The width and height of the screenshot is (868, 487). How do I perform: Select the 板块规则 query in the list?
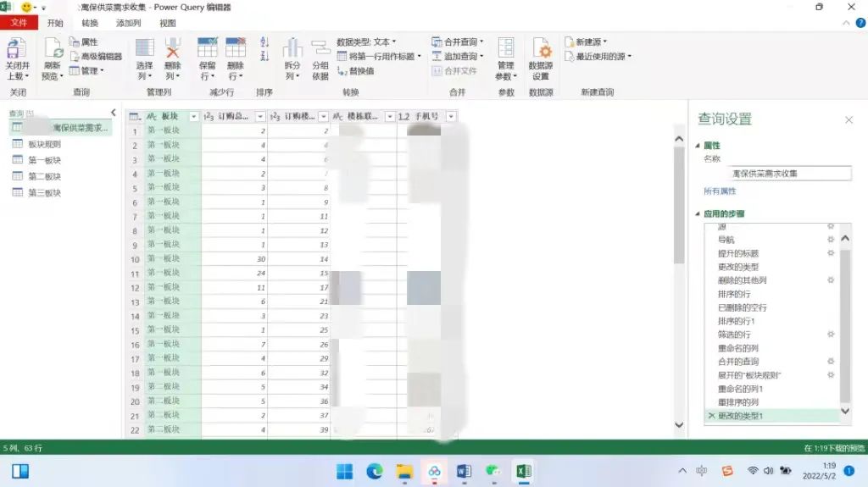44,144
